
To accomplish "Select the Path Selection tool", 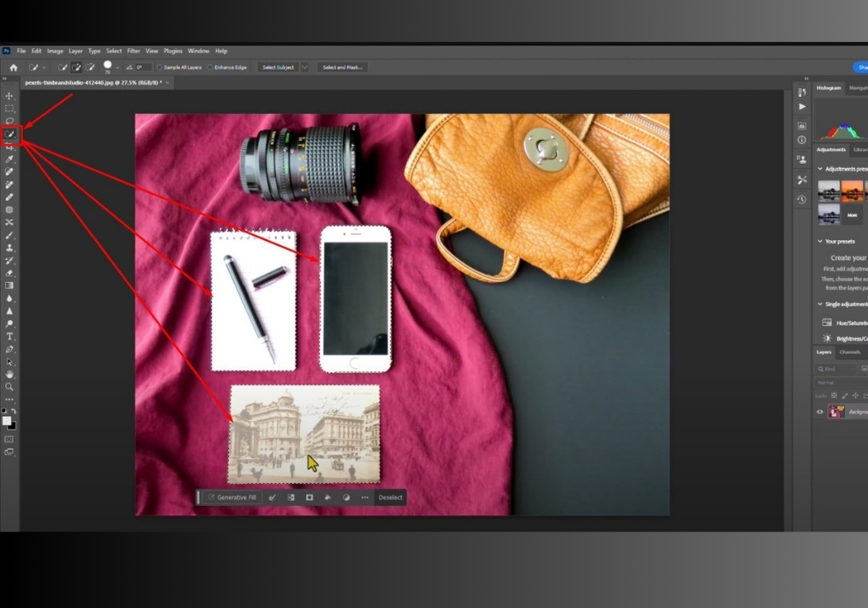I will click(x=9, y=362).
